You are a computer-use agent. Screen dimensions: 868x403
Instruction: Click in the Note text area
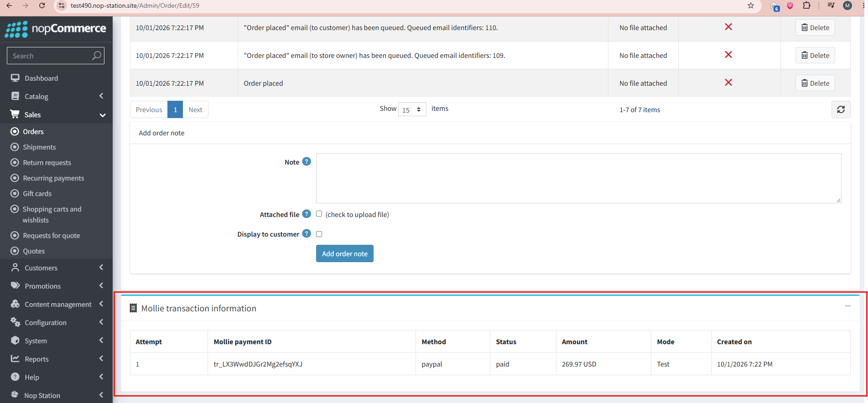(x=578, y=178)
